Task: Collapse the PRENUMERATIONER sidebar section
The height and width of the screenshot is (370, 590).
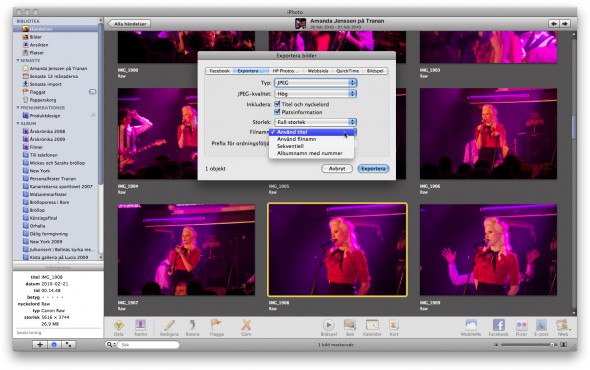Action: [18, 108]
